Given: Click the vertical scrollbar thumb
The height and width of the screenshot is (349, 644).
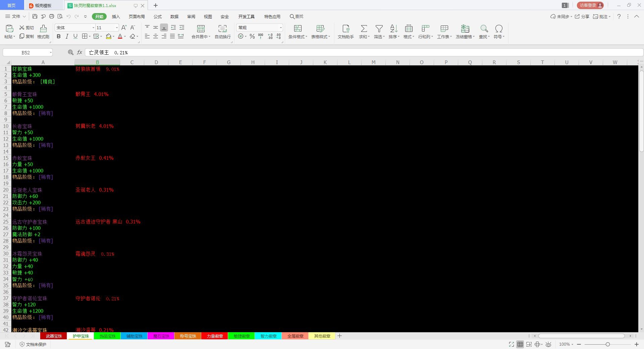Looking at the screenshot, I should point(641,111).
